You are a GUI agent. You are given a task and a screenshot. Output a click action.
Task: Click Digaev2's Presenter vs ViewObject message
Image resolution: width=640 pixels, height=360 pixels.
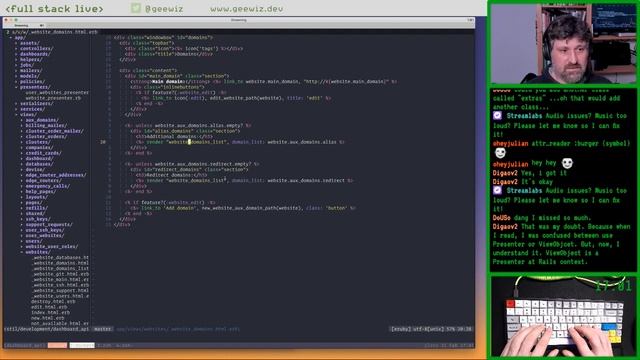pos(561,244)
